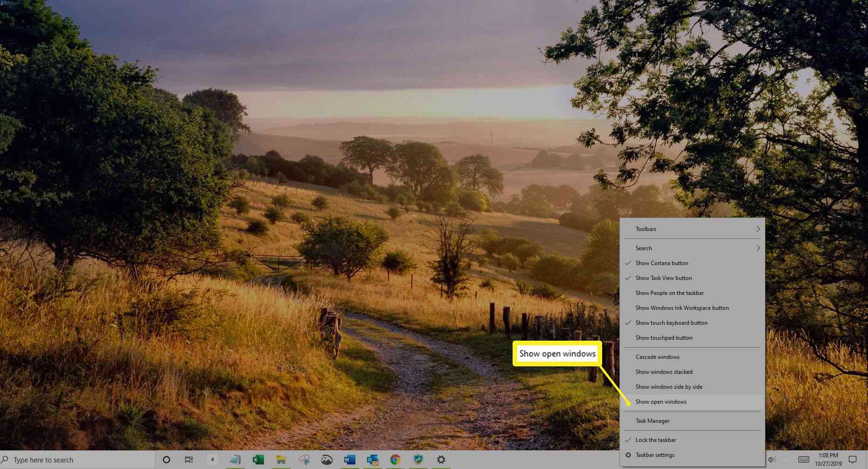Open Outlook from the taskbar
This screenshot has height=469, width=868.
[372, 460]
